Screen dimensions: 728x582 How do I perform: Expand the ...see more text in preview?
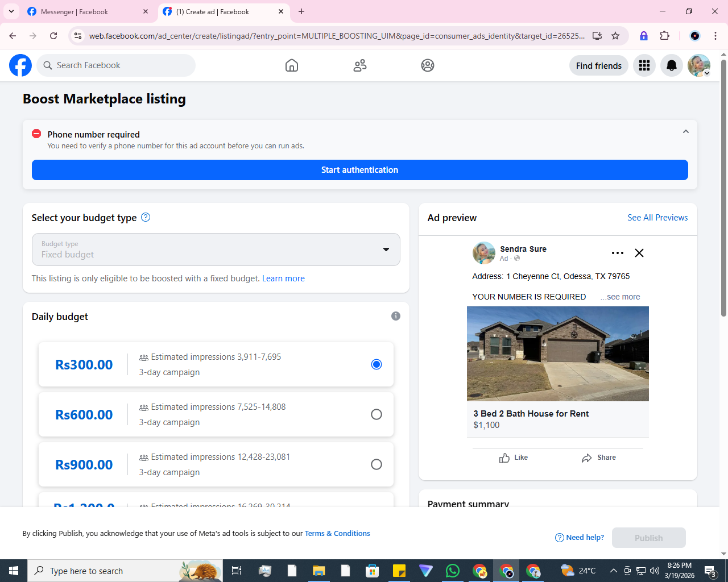tap(621, 297)
